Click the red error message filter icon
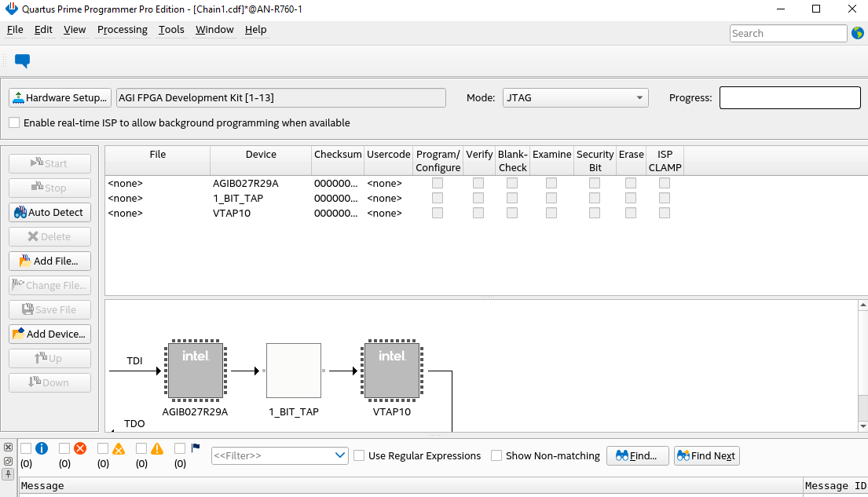Image resolution: width=868 pixels, height=497 pixels. click(x=79, y=448)
